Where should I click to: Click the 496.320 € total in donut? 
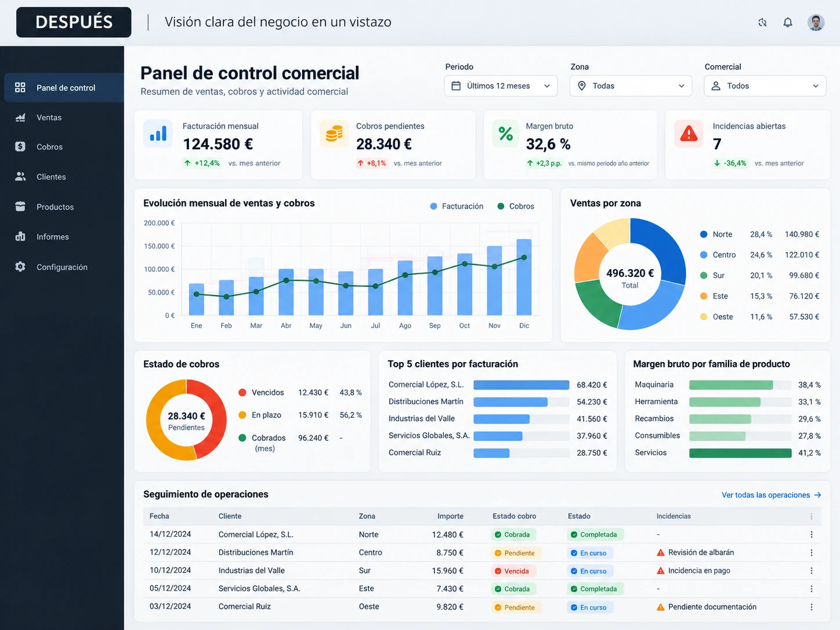(630, 273)
